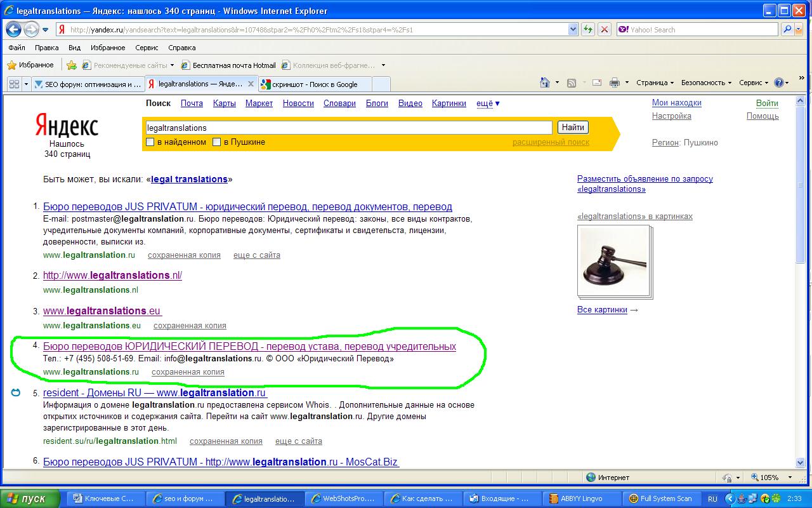This screenshot has width=812, height=508.
Task: Click the blue icon beside result 5
Action: click(x=16, y=393)
